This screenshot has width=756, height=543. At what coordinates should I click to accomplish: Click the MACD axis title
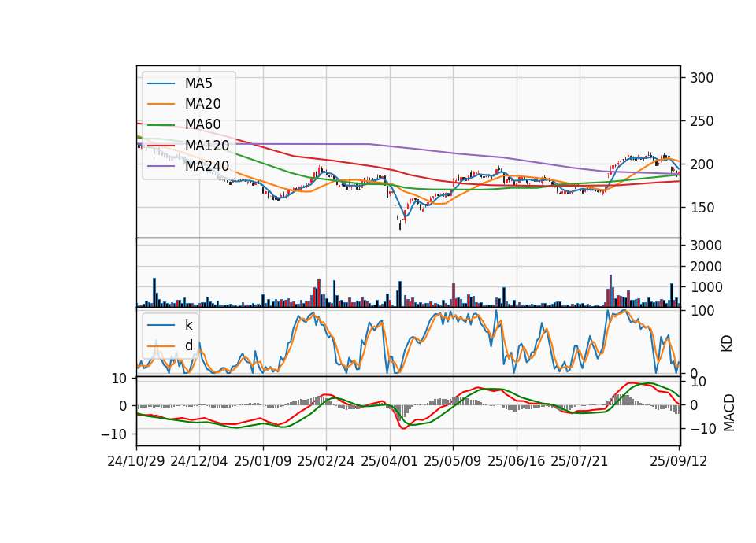[728, 413]
